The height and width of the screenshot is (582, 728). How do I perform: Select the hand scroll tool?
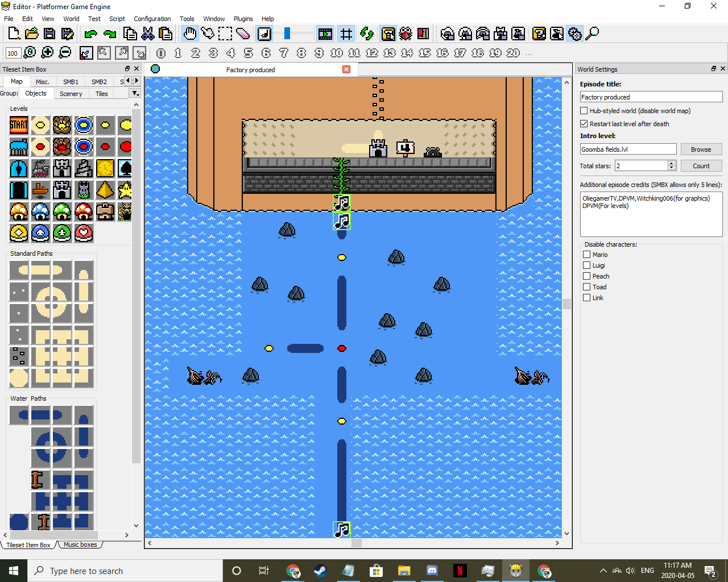(190, 34)
